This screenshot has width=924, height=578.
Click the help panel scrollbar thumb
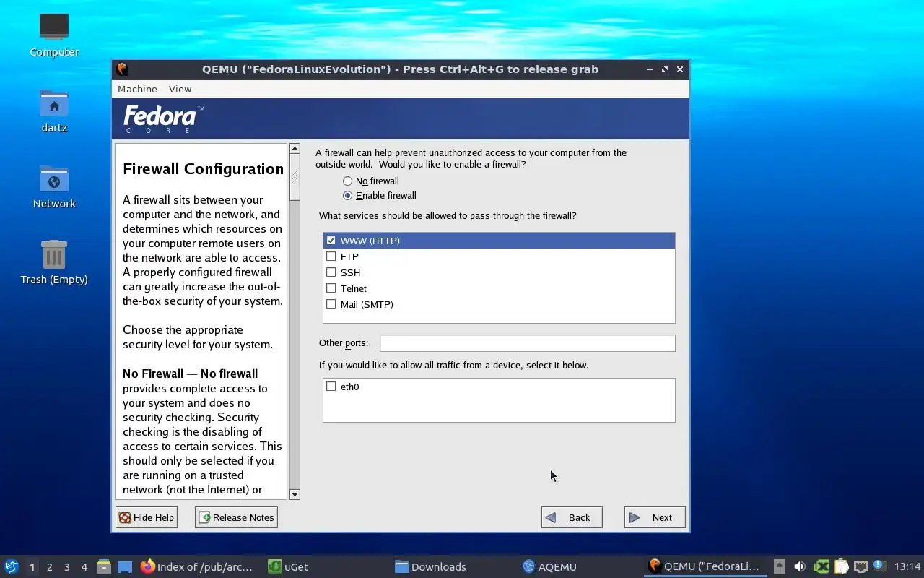point(295,177)
